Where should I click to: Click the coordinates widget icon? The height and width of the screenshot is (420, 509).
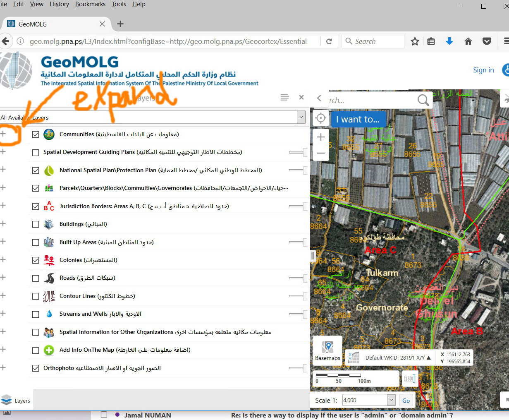tap(354, 358)
